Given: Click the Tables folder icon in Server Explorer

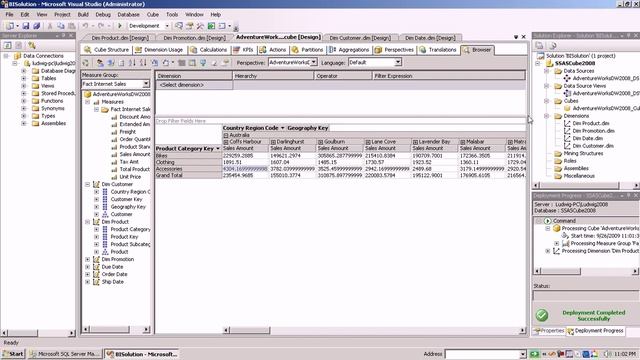Looking at the screenshot, I should point(36,78).
